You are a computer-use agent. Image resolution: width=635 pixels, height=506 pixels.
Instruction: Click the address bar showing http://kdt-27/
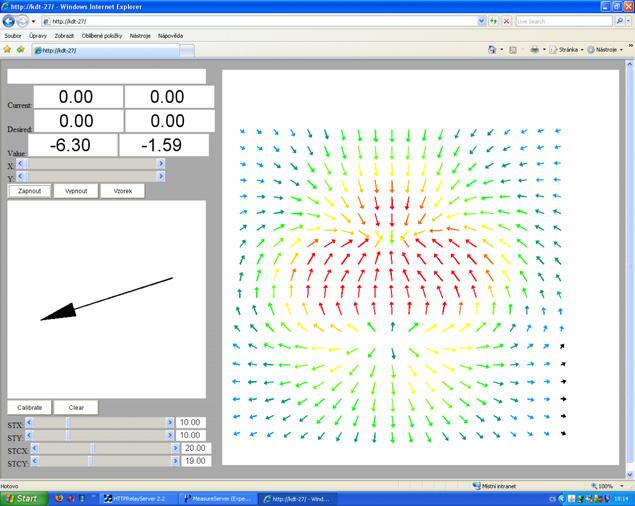coord(260,21)
